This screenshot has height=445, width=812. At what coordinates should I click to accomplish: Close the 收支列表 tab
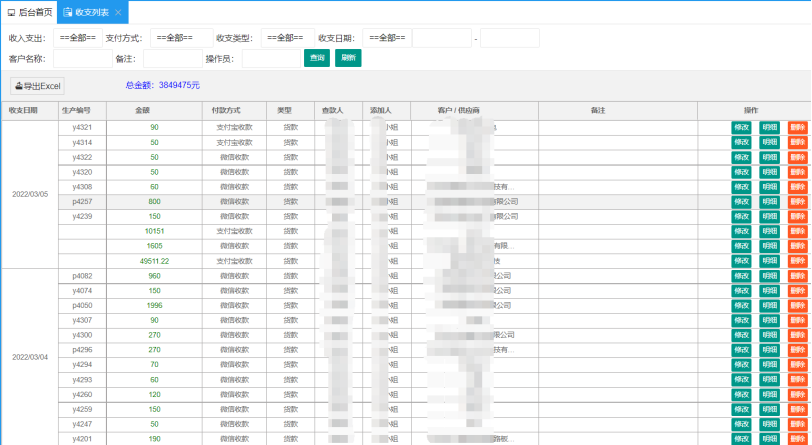click(x=118, y=12)
